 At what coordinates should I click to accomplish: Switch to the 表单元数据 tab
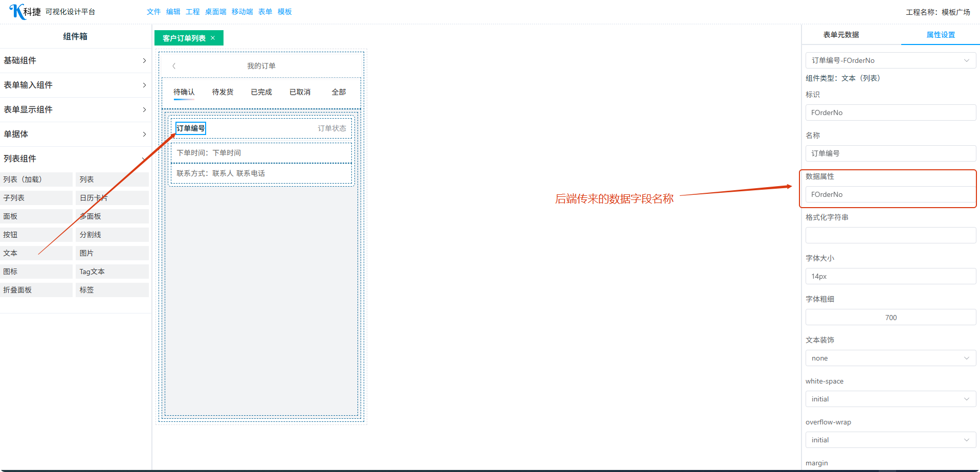click(841, 35)
